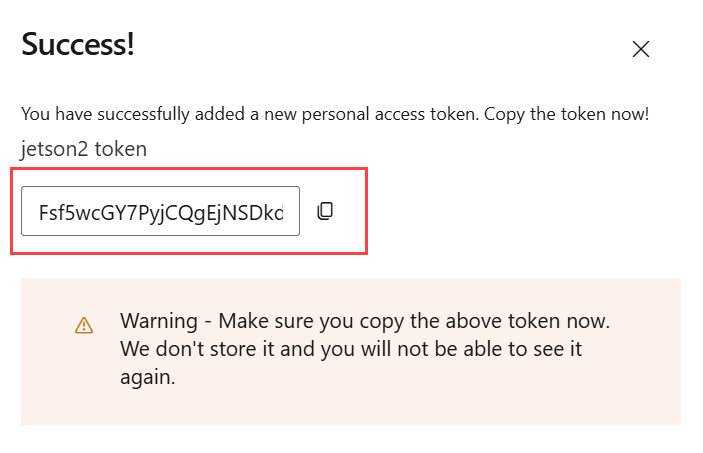Image resolution: width=703 pixels, height=453 pixels.
Task: Click the "Warning - Make sure you copy" line
Action: pyautogui.click(x=364, y=322)
